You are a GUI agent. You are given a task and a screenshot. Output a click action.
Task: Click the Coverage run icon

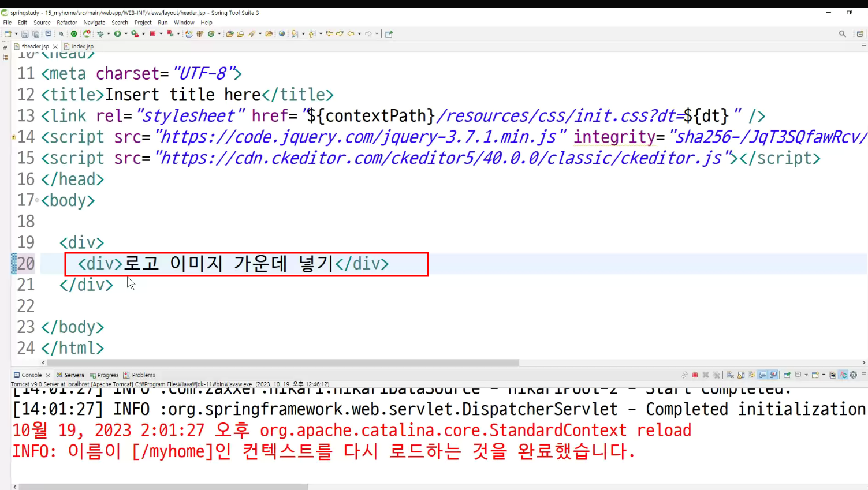click(135, 34)
